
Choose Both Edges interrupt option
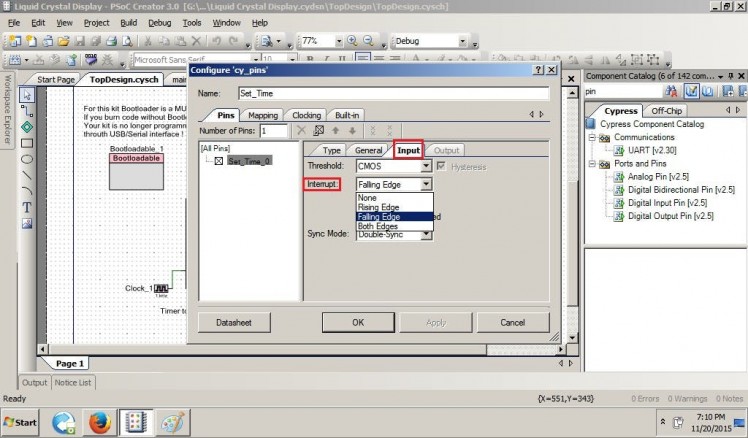pos(395,226)
